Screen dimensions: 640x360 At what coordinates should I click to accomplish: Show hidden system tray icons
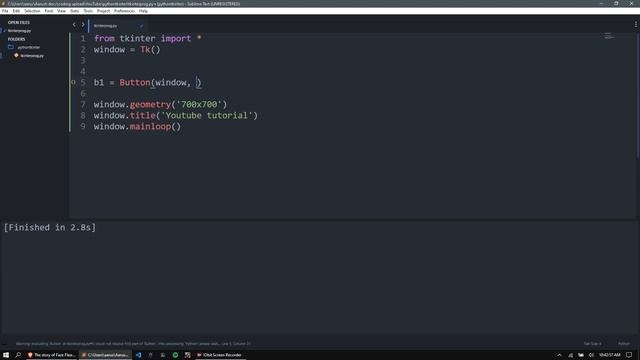tap(559, 355)
